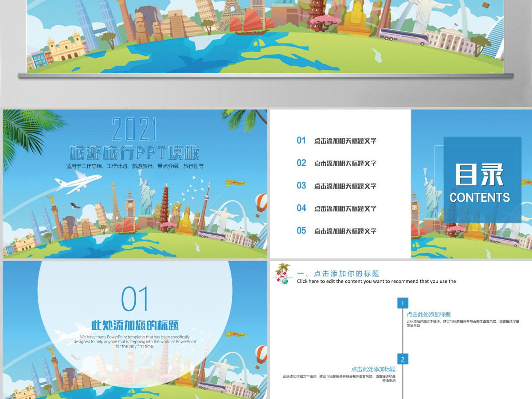532x399 pixels.
Task: Select the subtitle starting with 适用于工作总结
Action: coord(135,166)
